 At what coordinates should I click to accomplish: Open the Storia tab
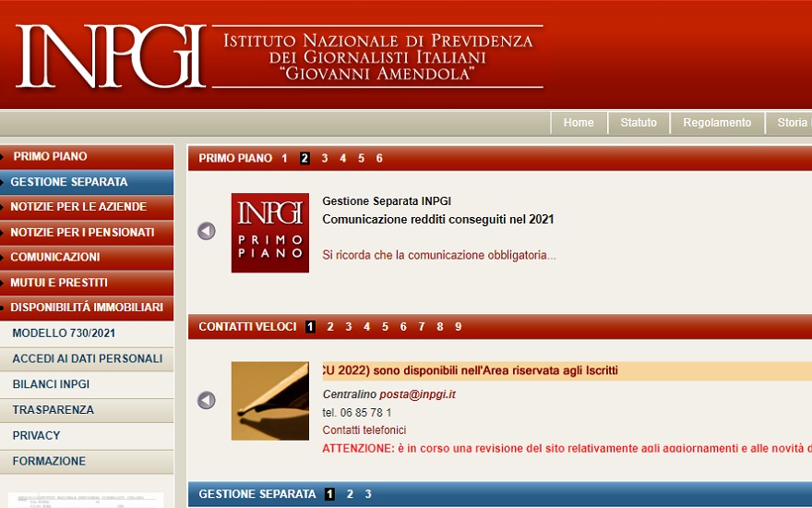click(x=789, y=123)
